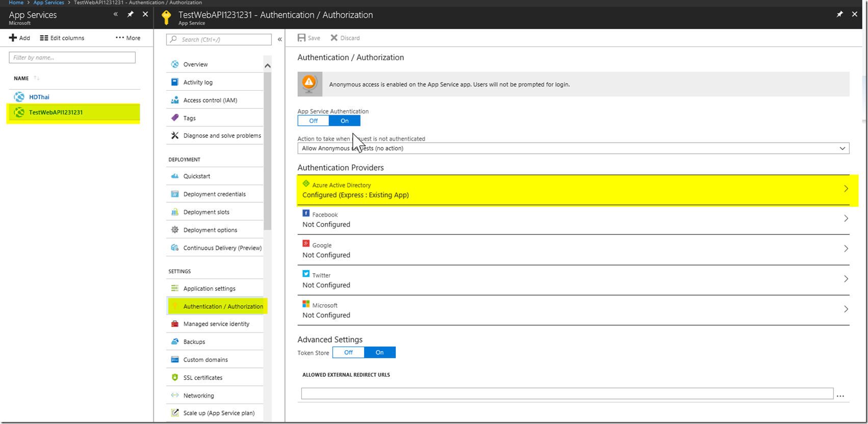The height and width of the screenshot is (424, 868).
Task: Click the HDThai app service icon
Action: pos(19,97)
